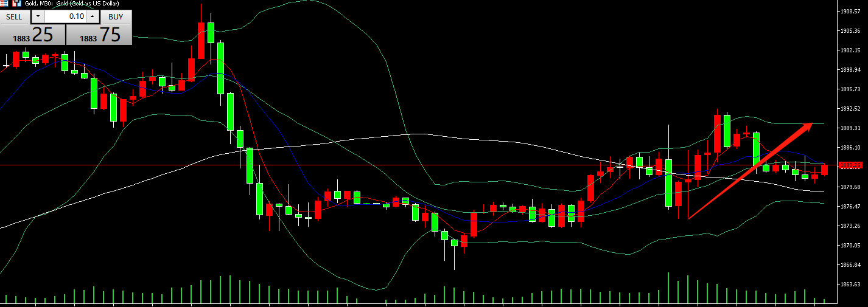This screenshot has width=868, height=307.
Task: Decrease trade volume with the down arrow
Action: pyautogui.click(x=37, y=17)
